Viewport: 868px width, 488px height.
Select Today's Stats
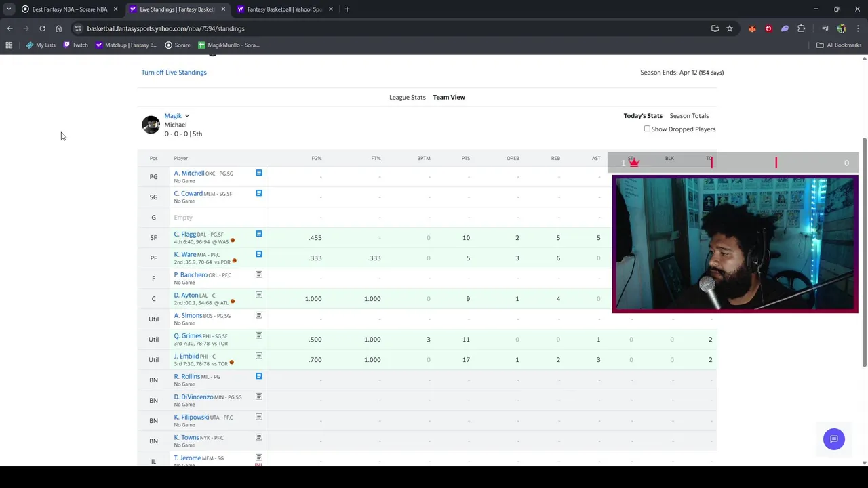[643, 116]
